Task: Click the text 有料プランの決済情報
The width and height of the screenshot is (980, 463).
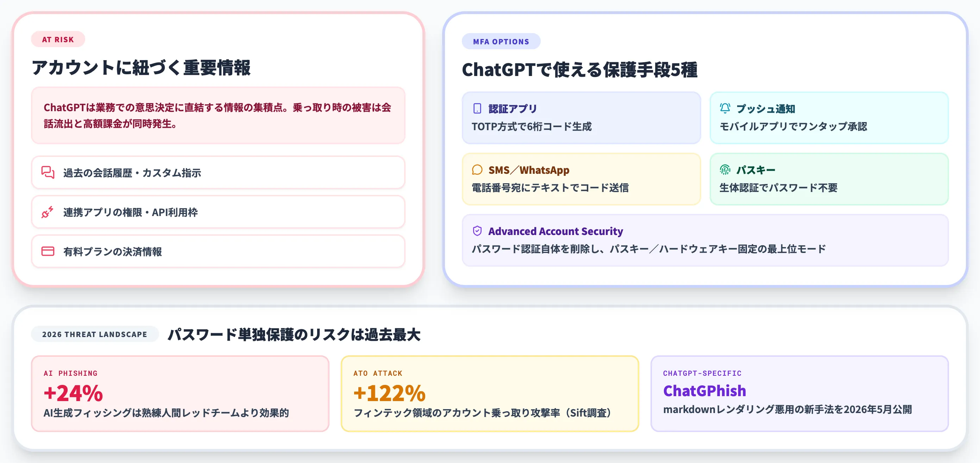Action: pos(113,252)
